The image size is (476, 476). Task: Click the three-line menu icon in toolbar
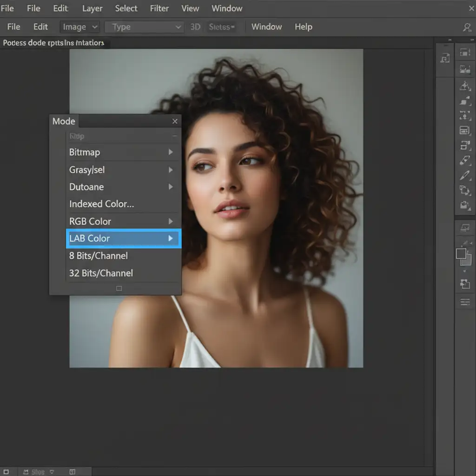pyautogui.click(x=465, y=302)
